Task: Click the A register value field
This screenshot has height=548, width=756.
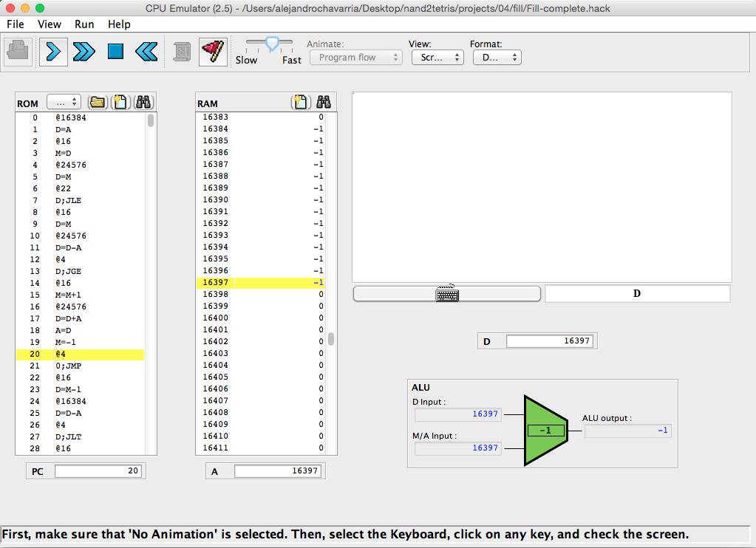Action: coord(278,471)
